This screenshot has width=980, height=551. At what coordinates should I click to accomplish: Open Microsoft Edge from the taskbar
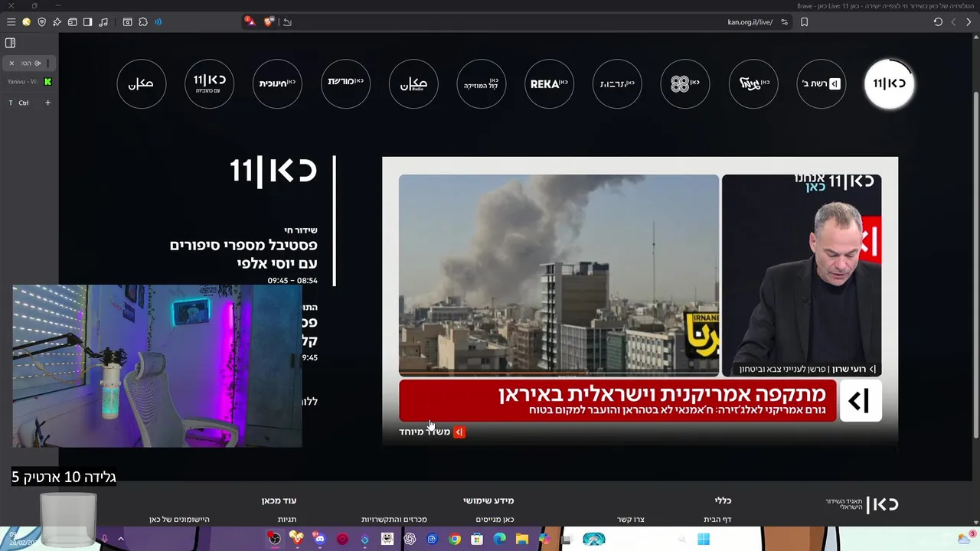pyautogui.click(x=500, y=540)
